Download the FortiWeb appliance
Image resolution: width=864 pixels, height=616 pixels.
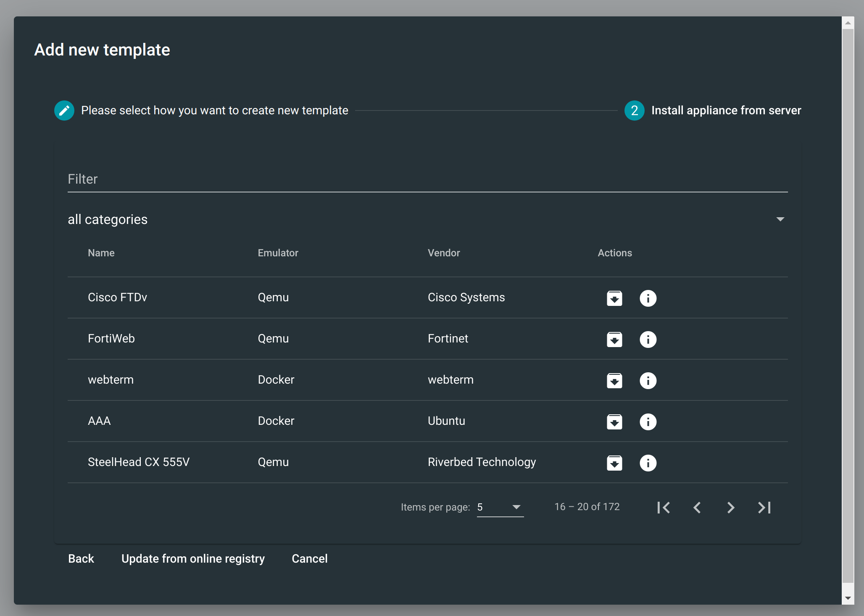(x=614, y=340)
